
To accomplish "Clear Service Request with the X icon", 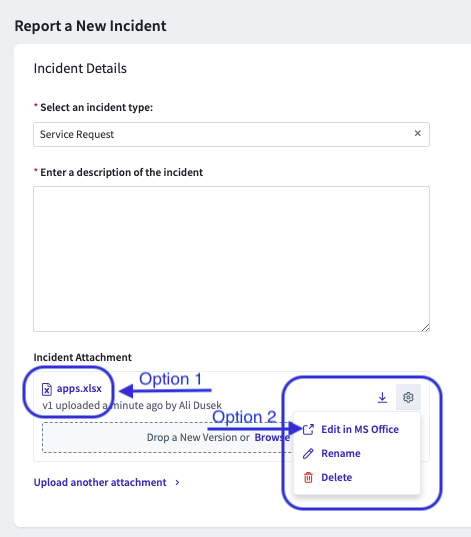I will pyautogui.click(x=418, y=133).
